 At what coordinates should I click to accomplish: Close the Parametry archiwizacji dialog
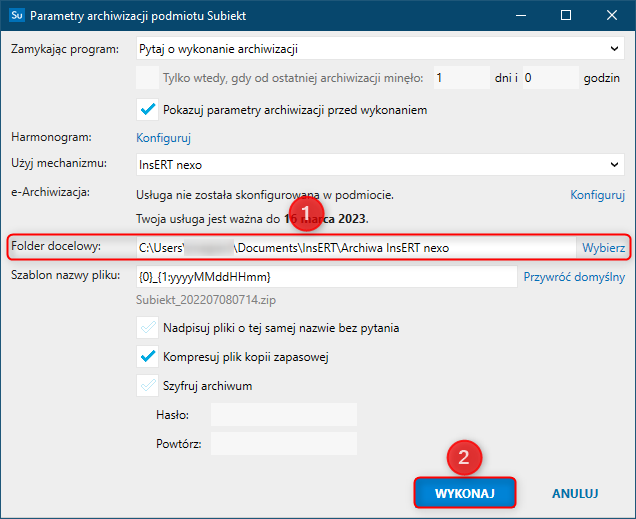612,15
